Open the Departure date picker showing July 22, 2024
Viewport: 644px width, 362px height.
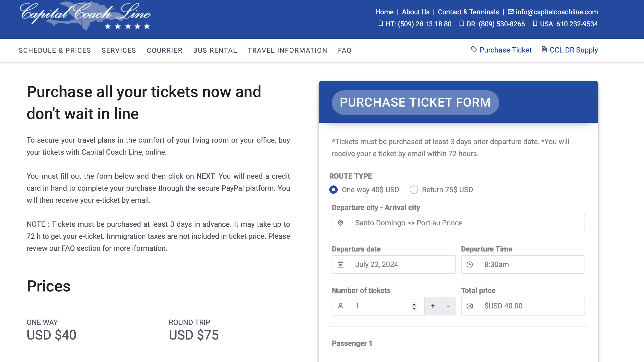(393, 265)
